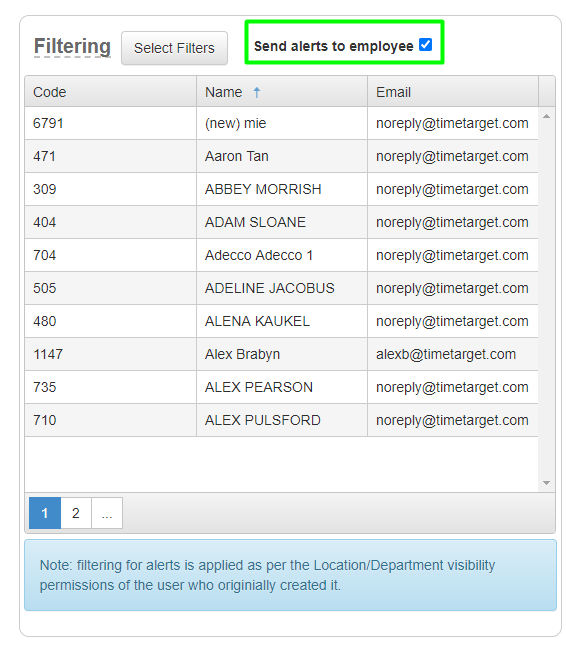Click the scrollbar up arrow
Screen dimensions: 566x649
point(547,116)
